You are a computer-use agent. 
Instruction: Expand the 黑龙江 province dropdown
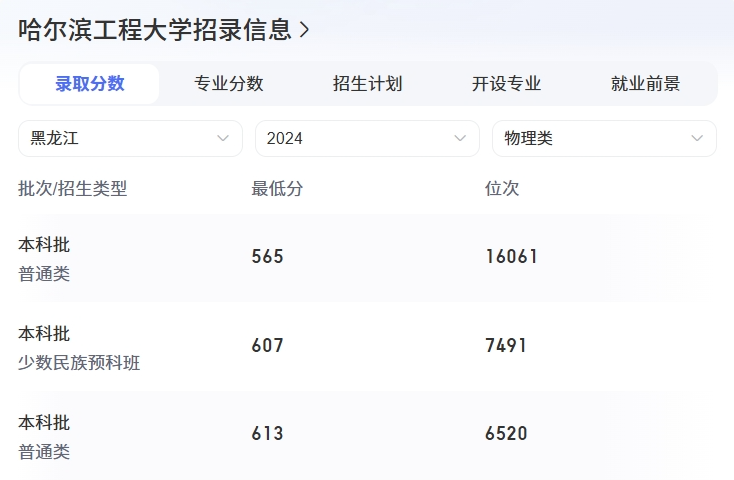(130, 139)
